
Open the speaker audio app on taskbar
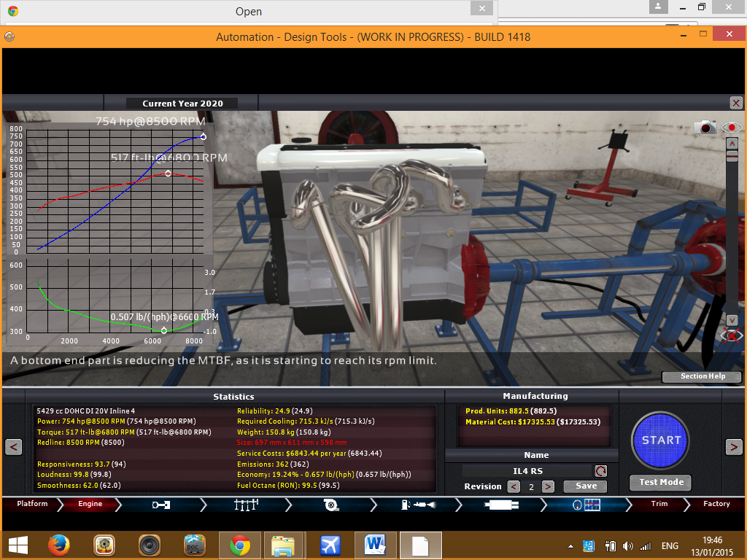pos(149,545)
